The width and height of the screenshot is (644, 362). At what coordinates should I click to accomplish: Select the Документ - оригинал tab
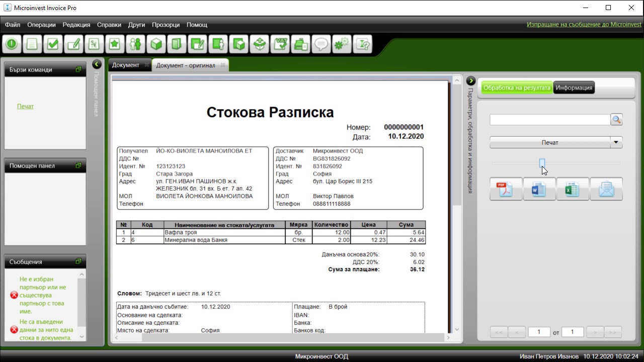(186, 65)
